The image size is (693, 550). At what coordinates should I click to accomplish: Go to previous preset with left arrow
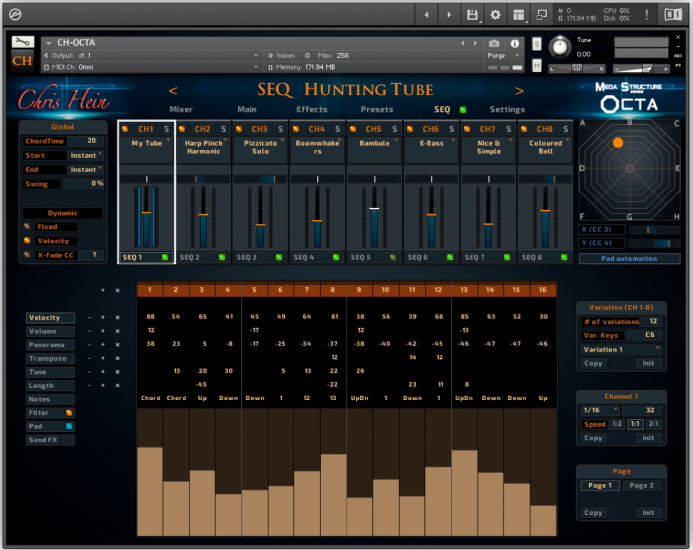click(x=173, y=91)
